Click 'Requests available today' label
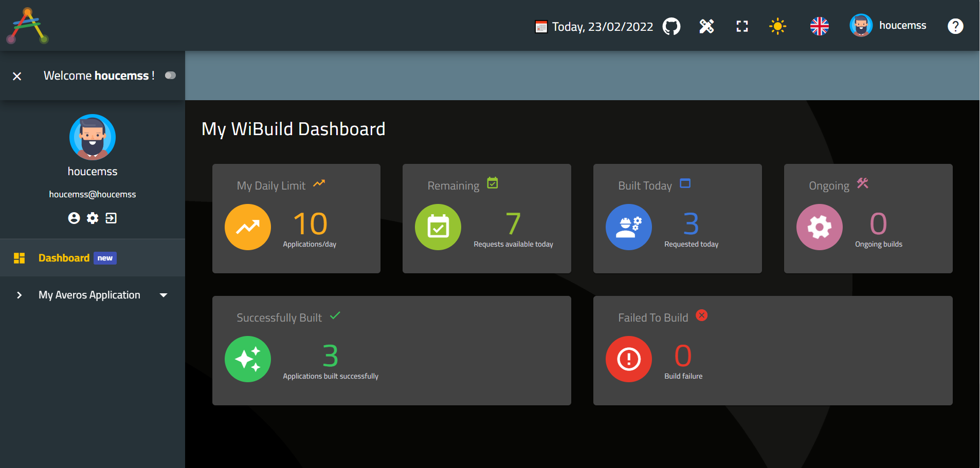The width and height of the screenshot is (980, 468). [514, 245]
